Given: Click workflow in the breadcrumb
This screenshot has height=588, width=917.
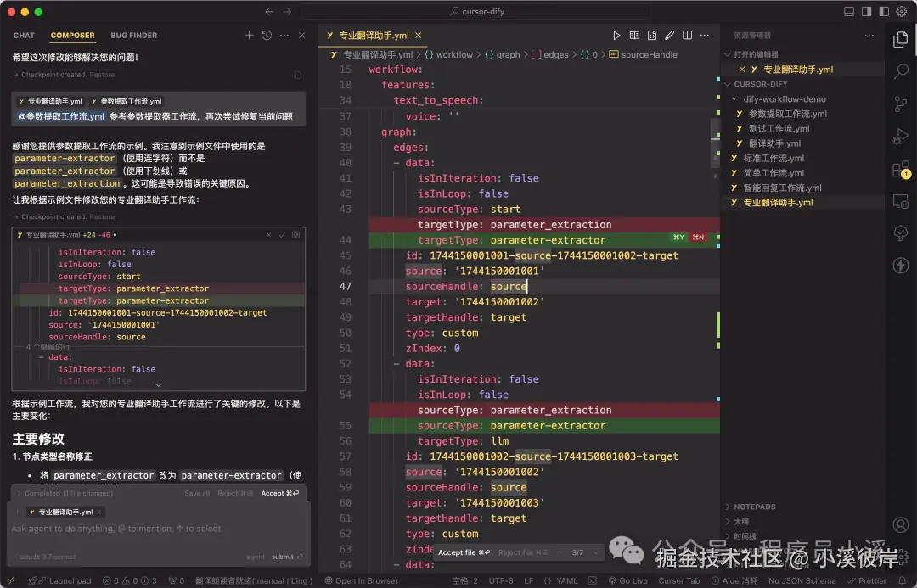Looking at the screenshot, I should coord(454,54).
